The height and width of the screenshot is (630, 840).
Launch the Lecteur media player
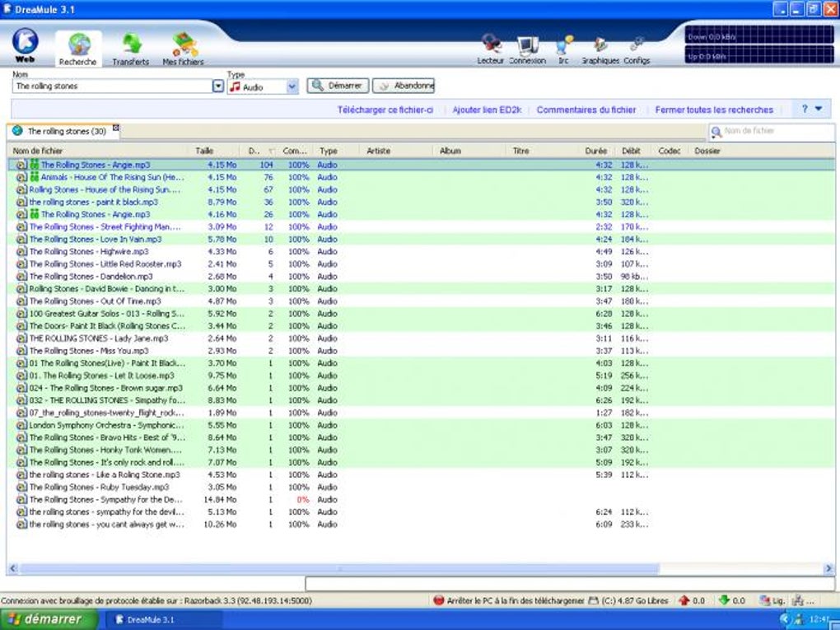click(491, 49)
